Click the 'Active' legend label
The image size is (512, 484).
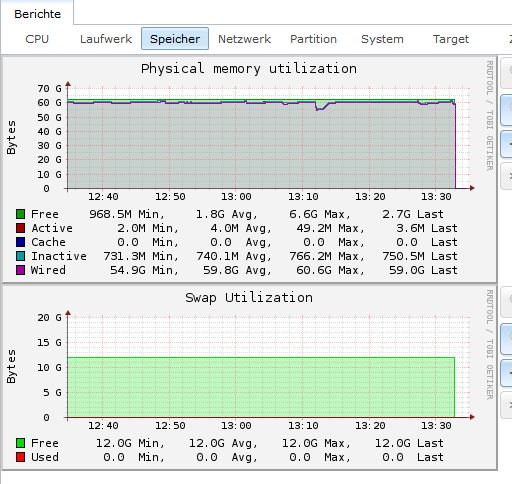[52, 228]
